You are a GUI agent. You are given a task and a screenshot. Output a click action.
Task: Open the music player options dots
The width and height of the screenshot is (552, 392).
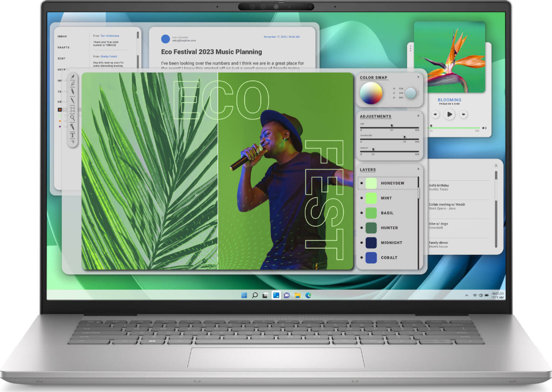coord(410,49)
